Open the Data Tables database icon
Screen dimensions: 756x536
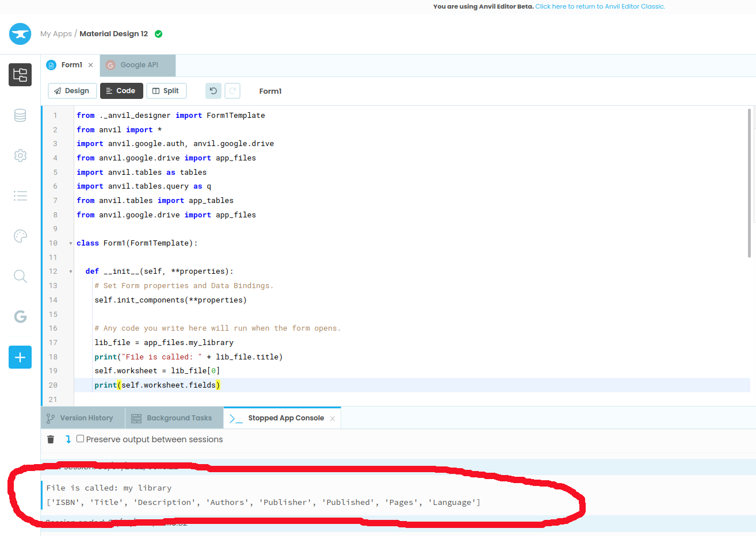20,116
